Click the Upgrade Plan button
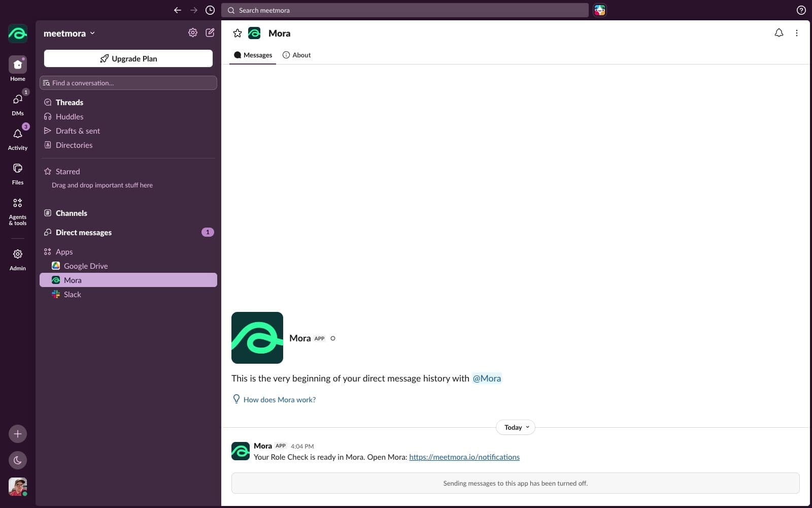Image resolution: width=812 pixels, height=508 pixels. coord(128,58)
